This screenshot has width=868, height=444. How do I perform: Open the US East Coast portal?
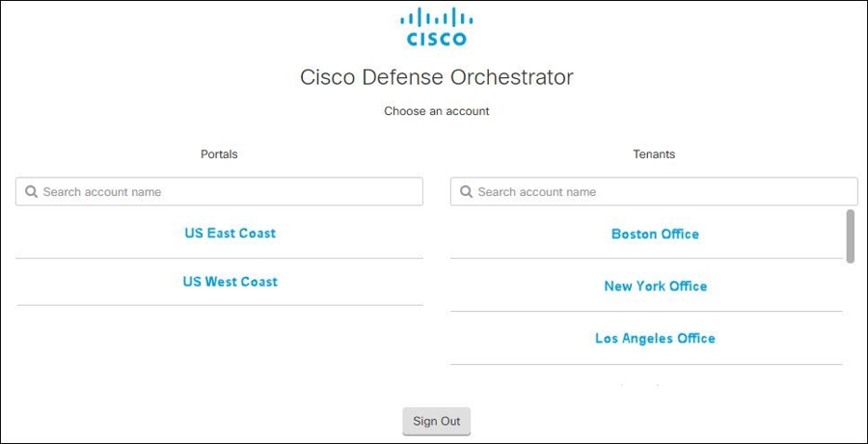tap(230, 234)
